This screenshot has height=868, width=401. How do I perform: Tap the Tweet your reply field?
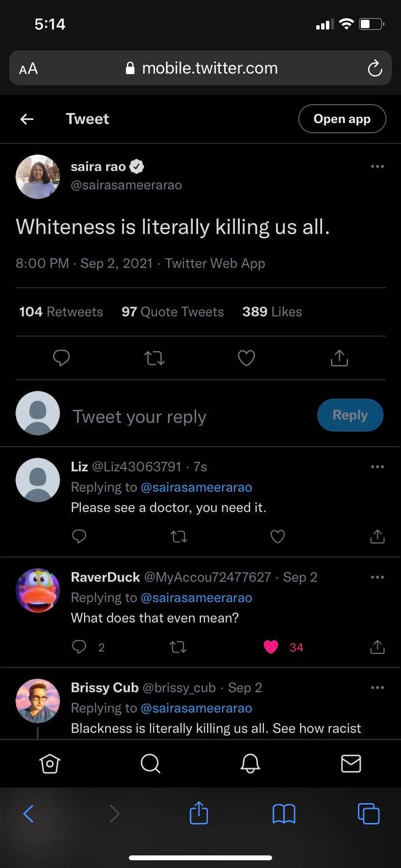(184, 417)
